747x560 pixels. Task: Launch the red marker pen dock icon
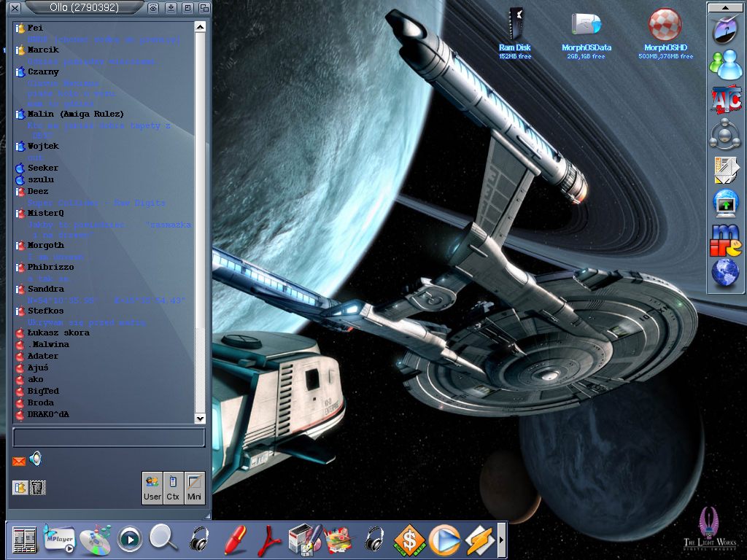pyautogui.click(x=234, y=540)
